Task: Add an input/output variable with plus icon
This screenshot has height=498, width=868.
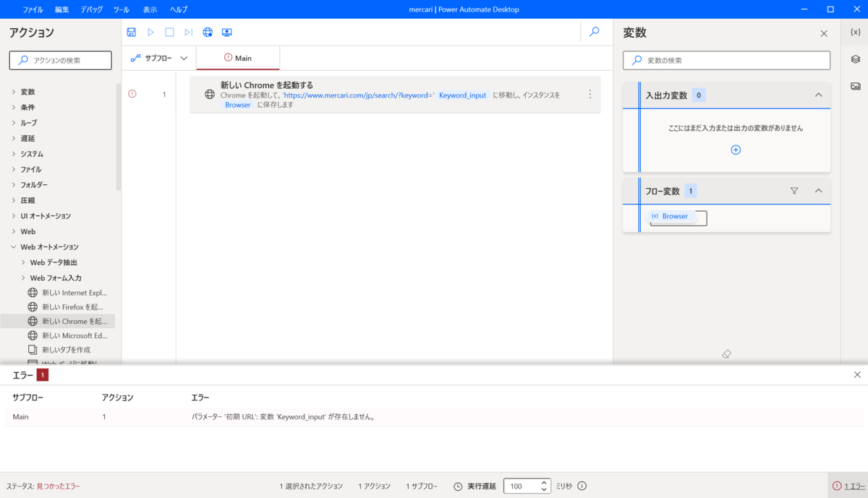Action: coord(736,150)
